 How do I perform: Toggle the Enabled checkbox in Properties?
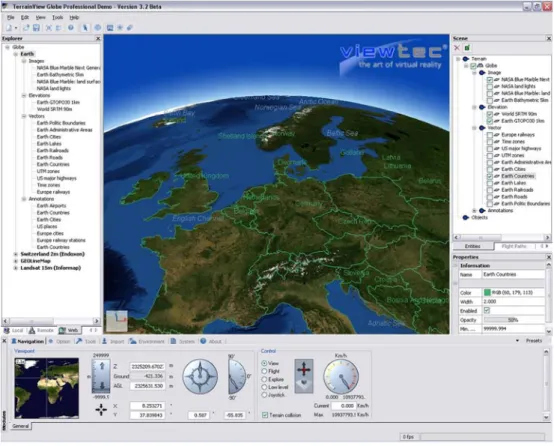click(487, 310)
